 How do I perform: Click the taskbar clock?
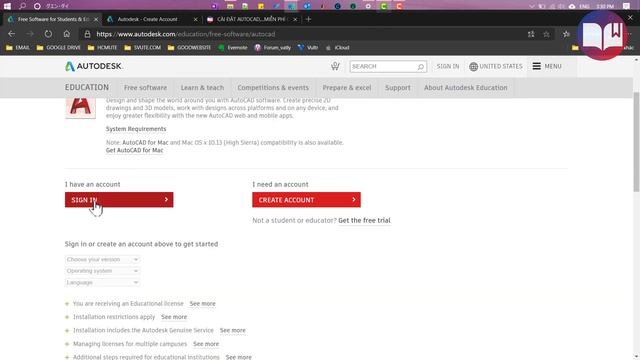(x=605, y=7)
